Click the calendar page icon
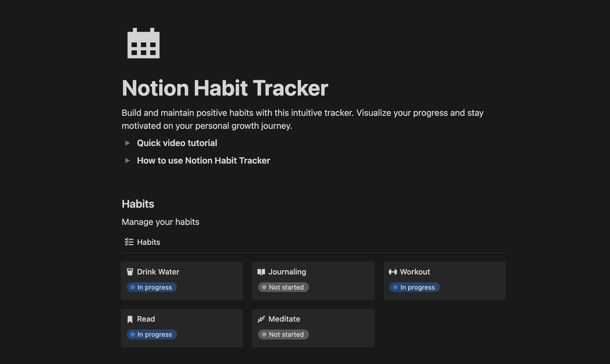Image resolution: width=610 pixels, height=364 pixels. 143,43
